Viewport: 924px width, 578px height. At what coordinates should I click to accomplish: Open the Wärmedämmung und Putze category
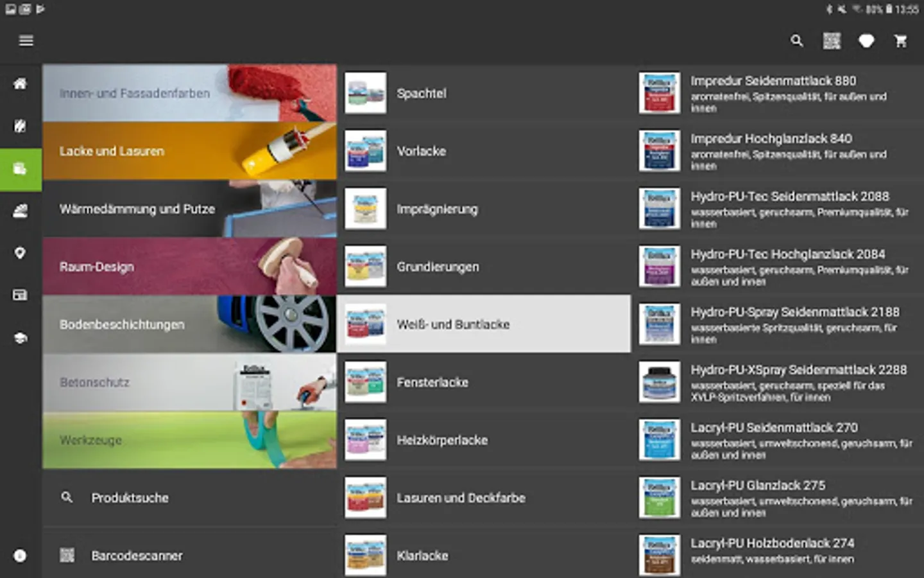pos(189,209)
